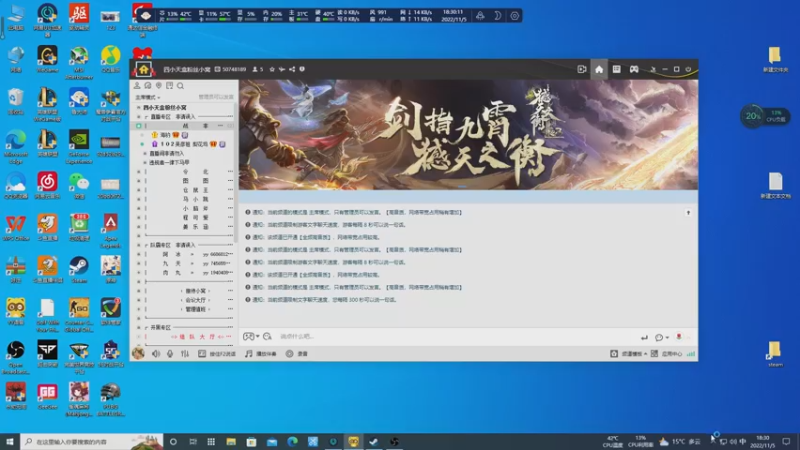Toggle the speaker mute icon
The image size is (800, 450).
click(x=156, y=354)
